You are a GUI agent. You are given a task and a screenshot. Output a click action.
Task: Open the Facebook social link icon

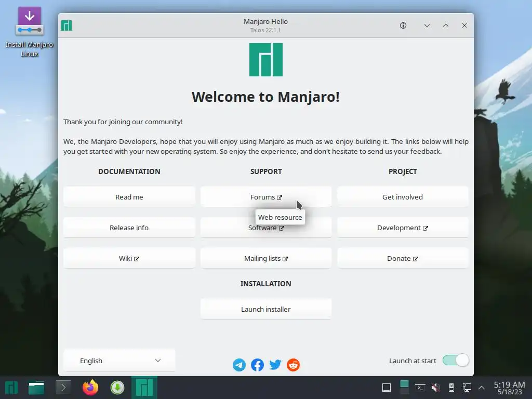coord(257,365)
